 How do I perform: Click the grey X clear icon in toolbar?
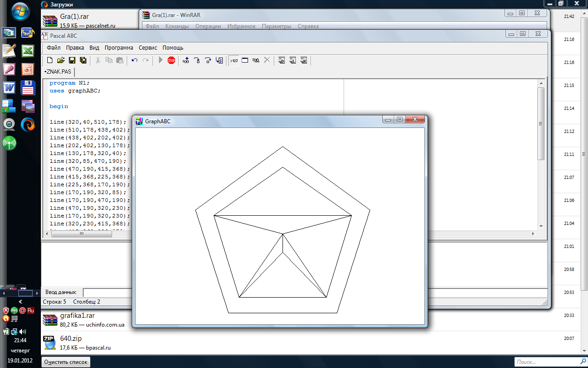267,60
